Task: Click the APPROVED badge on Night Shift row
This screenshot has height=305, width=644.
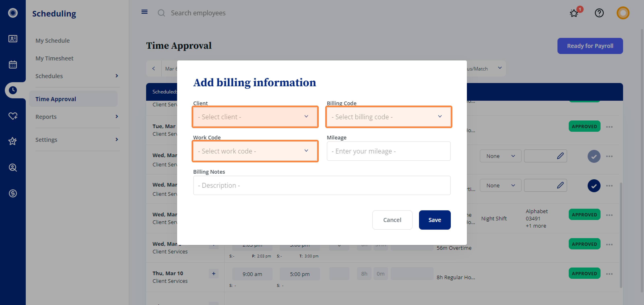Action: [x=584, y=215]
